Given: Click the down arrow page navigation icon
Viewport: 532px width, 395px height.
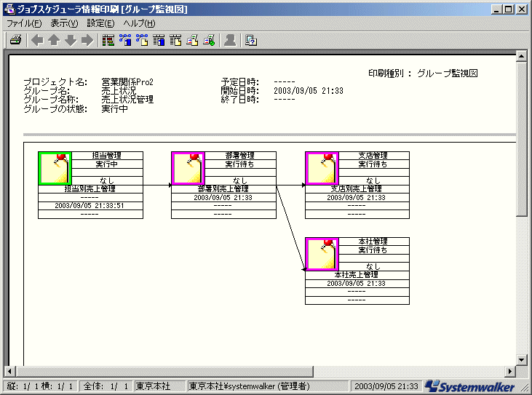Looking at the screenshot, I should pyautogui.click(x=71, y=40).
